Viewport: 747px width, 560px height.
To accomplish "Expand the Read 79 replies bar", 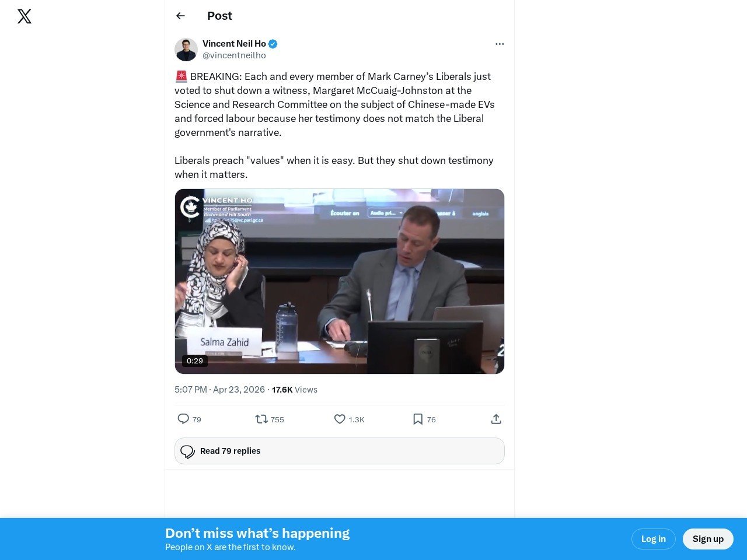I will click(340, 451).
